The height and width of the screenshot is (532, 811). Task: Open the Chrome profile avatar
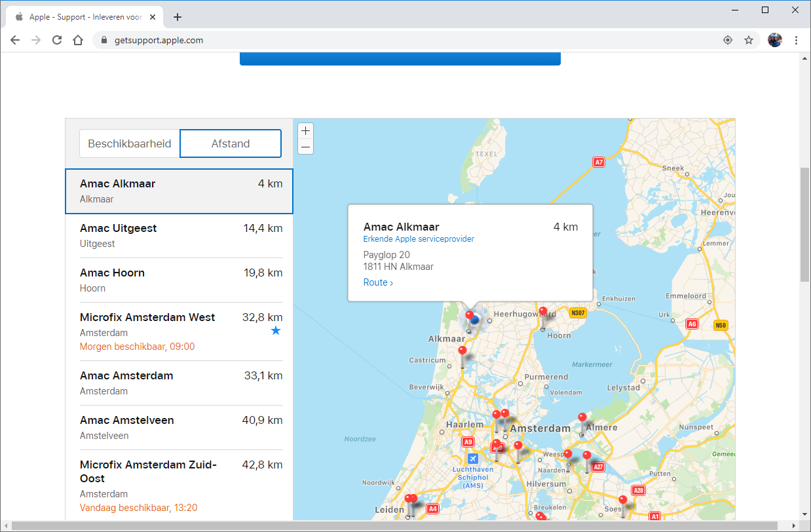775,40
